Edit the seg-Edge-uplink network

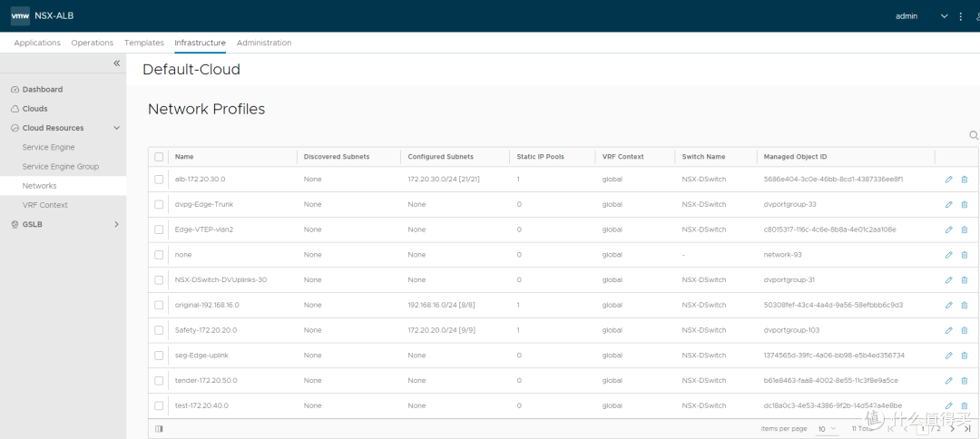tap(949, 356)
